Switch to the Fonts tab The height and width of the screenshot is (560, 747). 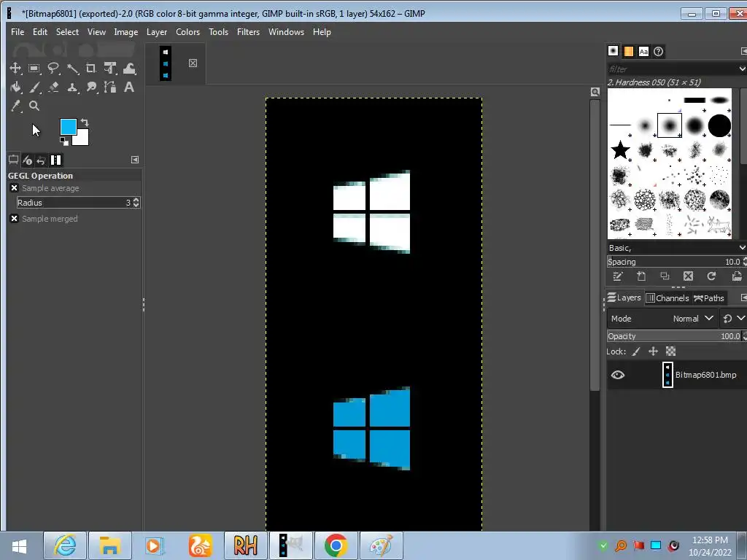[643, 51]
